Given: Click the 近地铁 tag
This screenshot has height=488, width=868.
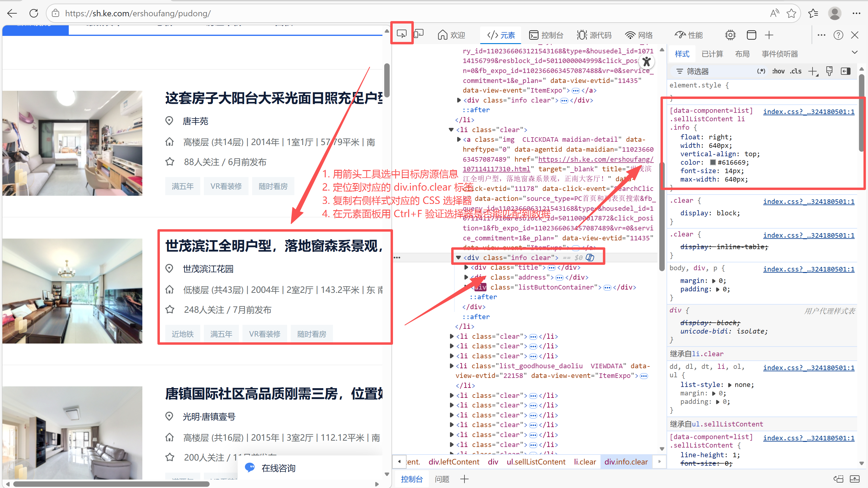Looking at the screenshot, I should pos(183,334).
